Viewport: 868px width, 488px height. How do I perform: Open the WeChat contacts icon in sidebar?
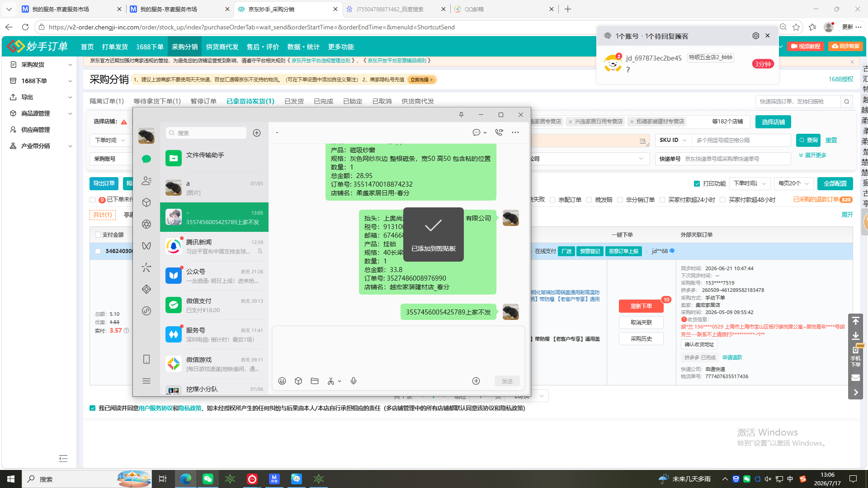[146, 181]
